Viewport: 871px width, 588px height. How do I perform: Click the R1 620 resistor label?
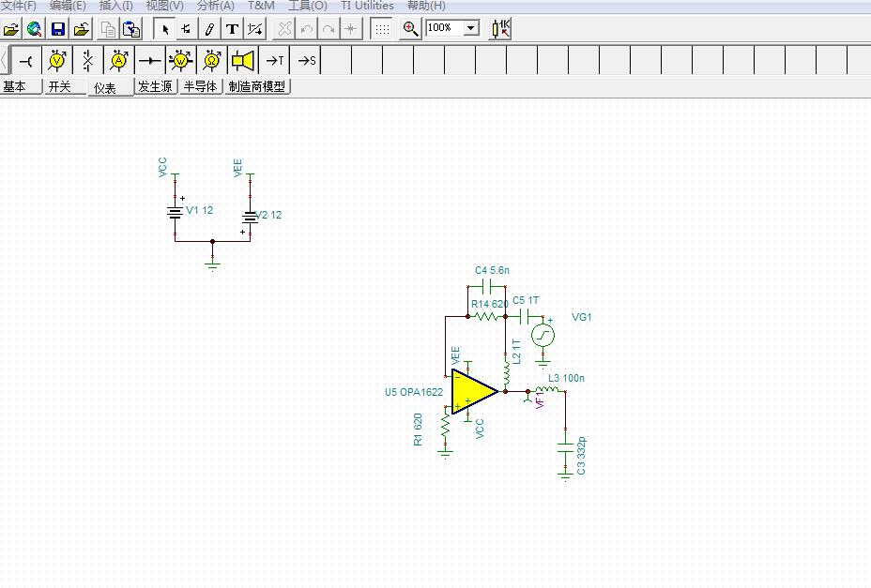tap(418, 430)
